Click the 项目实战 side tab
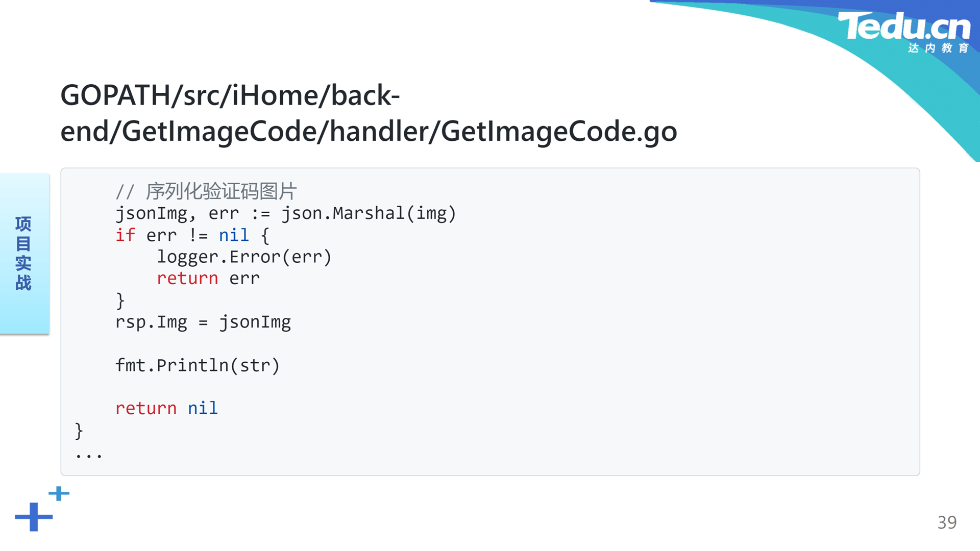The height and width of the screenshot is (551, 980). click(x=24, y=254)
